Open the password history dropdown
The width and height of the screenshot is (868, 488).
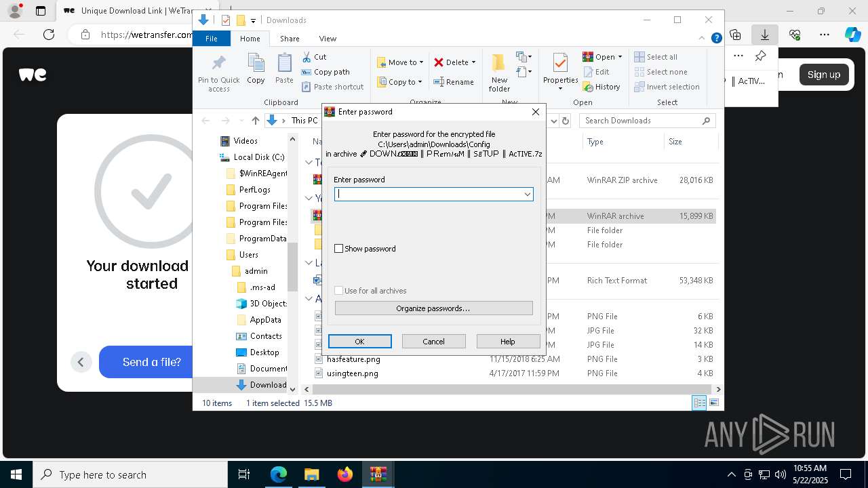(x=527, y=194)
